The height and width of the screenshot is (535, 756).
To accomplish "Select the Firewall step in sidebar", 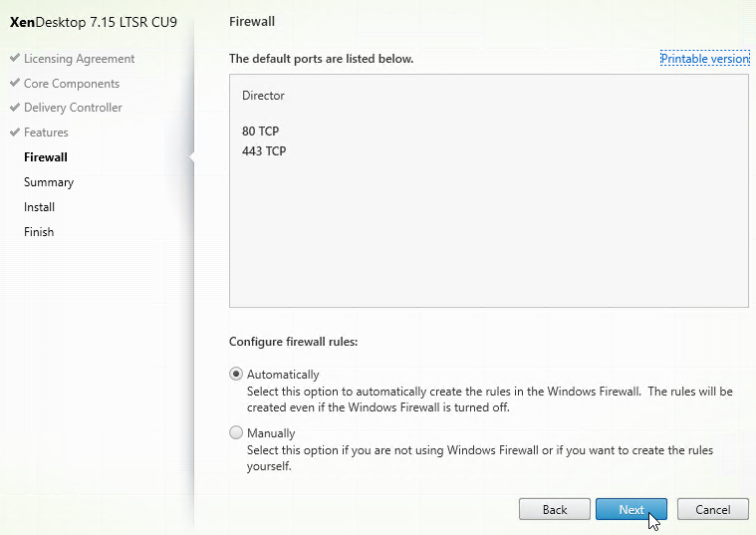I will tap(46, 157).
